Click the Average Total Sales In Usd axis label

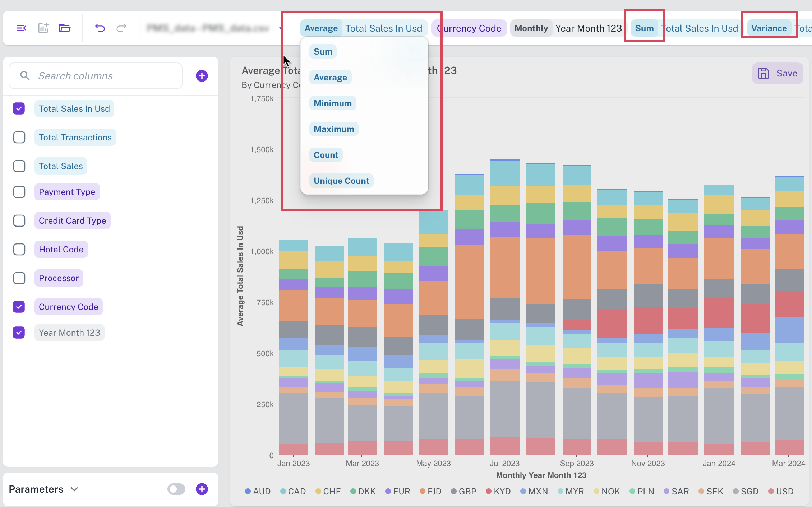[240, 276]
